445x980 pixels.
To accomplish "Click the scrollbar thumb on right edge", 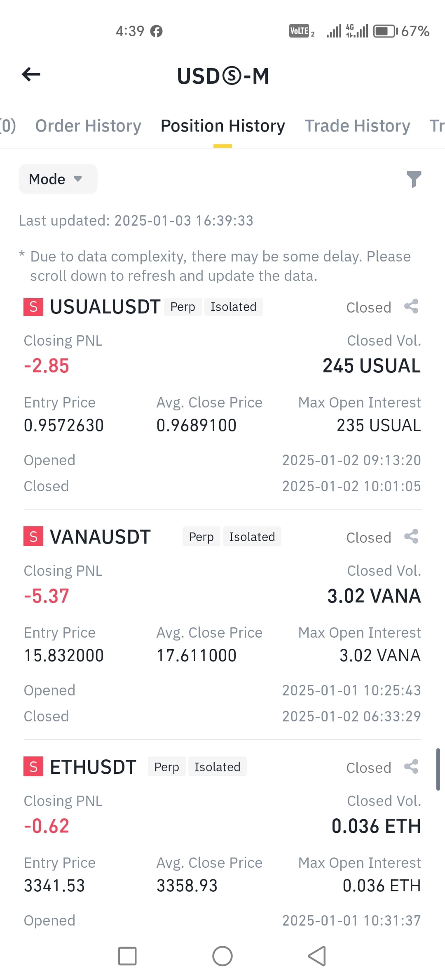I will point(438,769).
